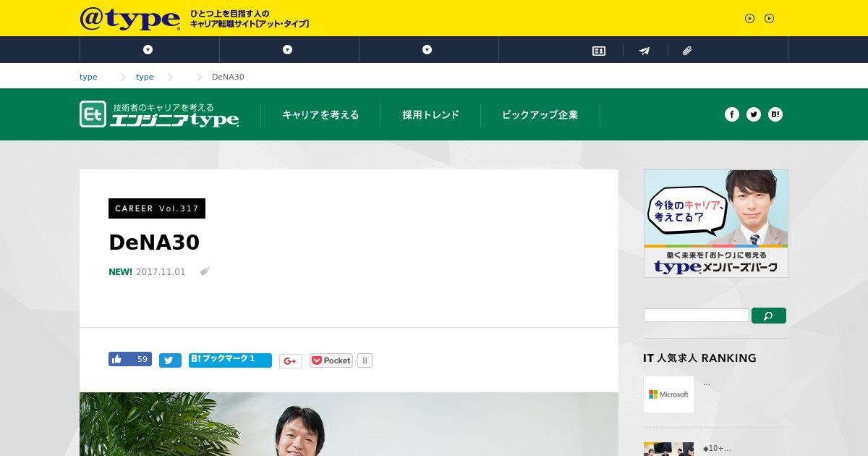Open the Microsoft logo ranking thumbnail
Screen dimensions: 868x456
(x=668, y=394)
